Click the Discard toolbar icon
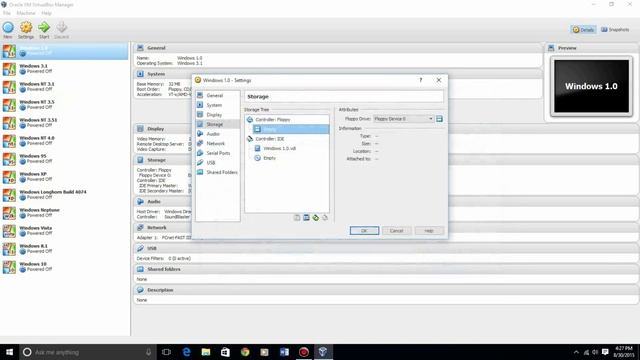 click(x=62, y=28)
